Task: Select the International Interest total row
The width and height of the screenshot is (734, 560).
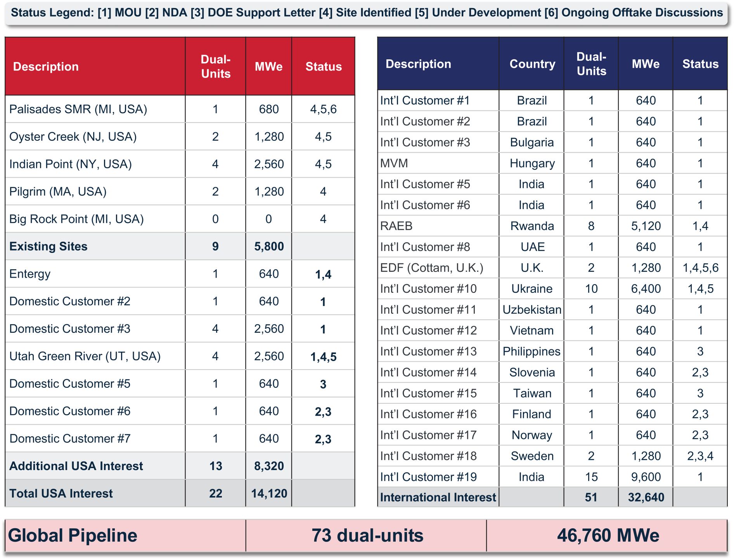Action: pos(552,497)
